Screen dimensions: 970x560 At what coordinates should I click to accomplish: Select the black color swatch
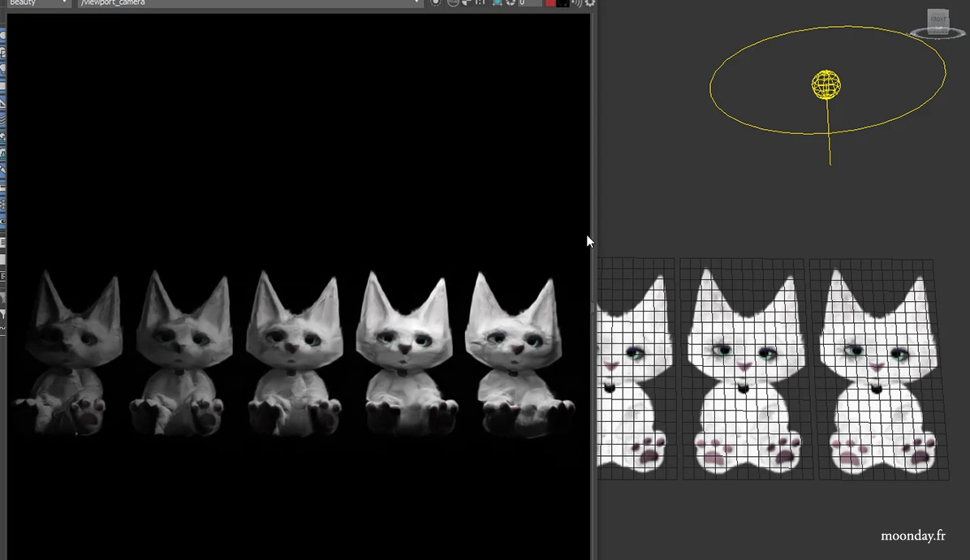point(563,3)
